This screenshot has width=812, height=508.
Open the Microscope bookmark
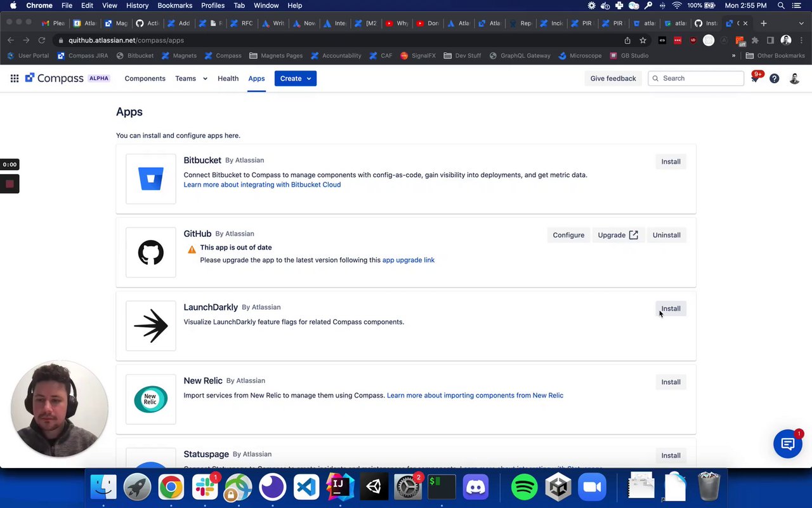click(x=580, y=56)
